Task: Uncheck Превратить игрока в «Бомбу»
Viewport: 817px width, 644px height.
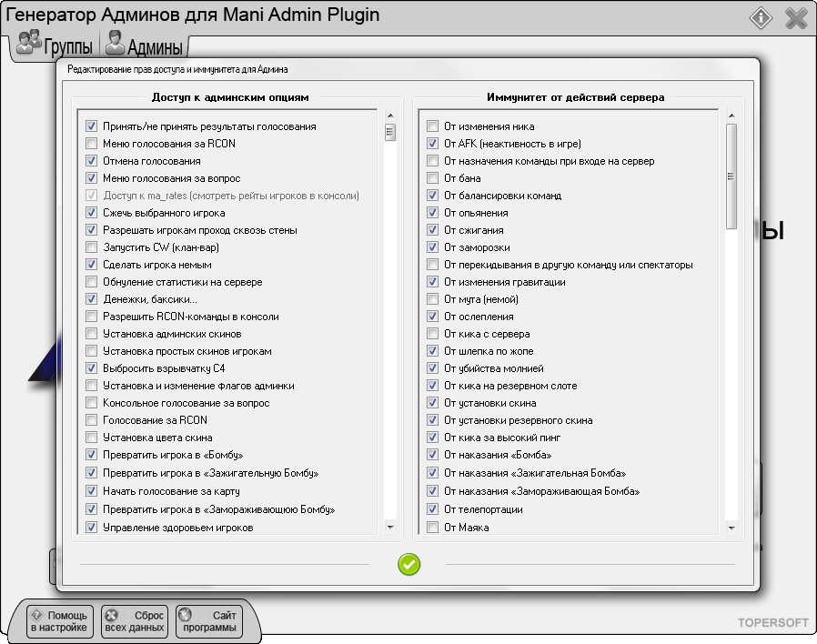Action: click(91, 454)
